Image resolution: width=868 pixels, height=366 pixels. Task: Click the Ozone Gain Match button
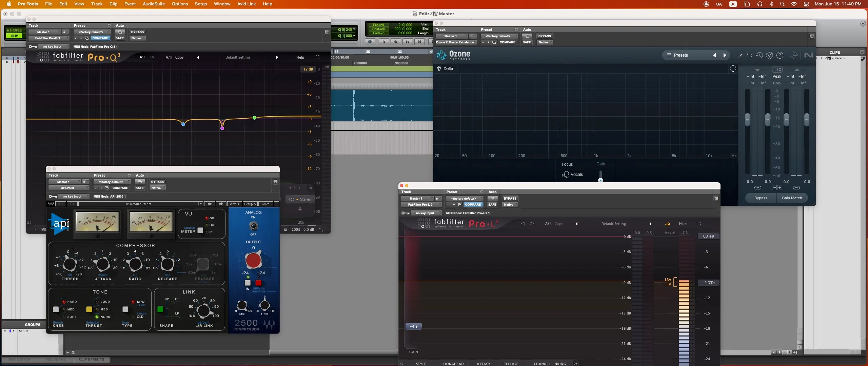point(792,198)
